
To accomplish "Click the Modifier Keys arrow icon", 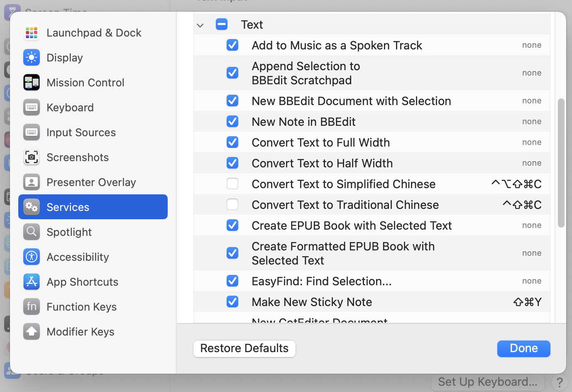I will (32, 332).
